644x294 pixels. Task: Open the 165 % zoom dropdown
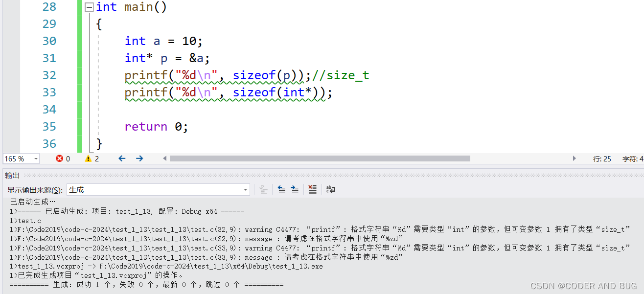[x=36, y=159]
